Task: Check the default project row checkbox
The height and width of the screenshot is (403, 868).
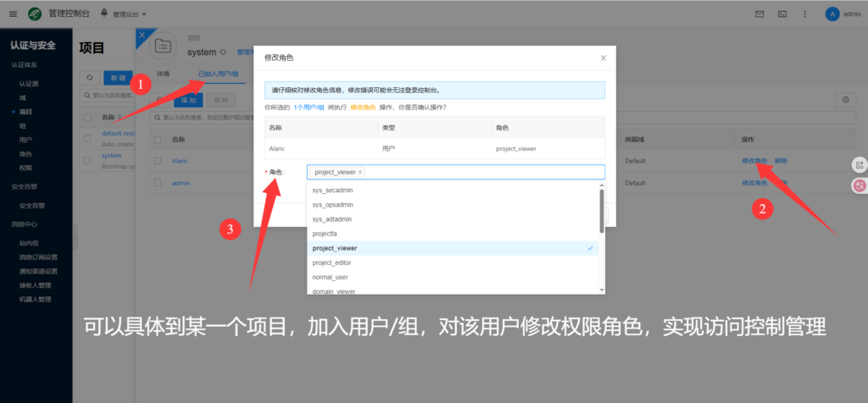Action: 87,137
